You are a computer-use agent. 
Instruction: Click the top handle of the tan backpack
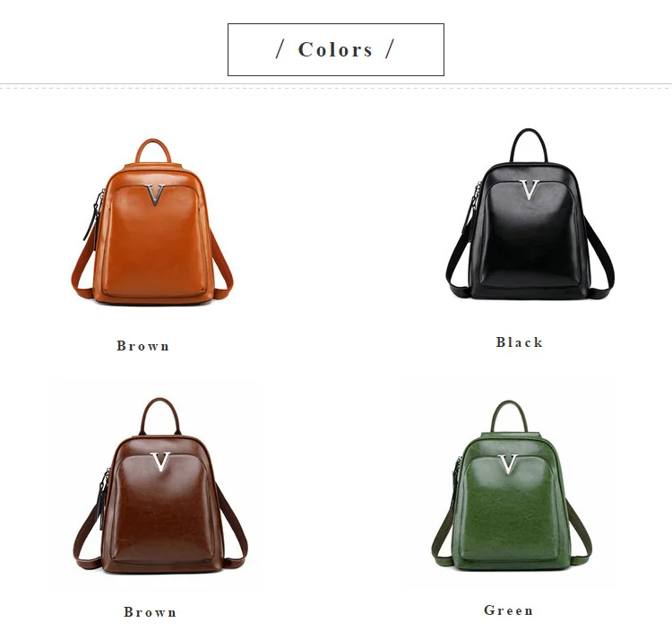[153, 150]
